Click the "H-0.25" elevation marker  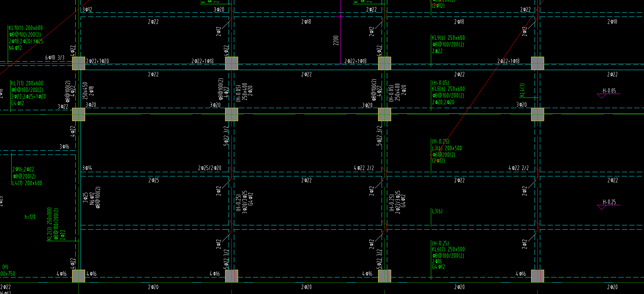click(x=609, y=202)
